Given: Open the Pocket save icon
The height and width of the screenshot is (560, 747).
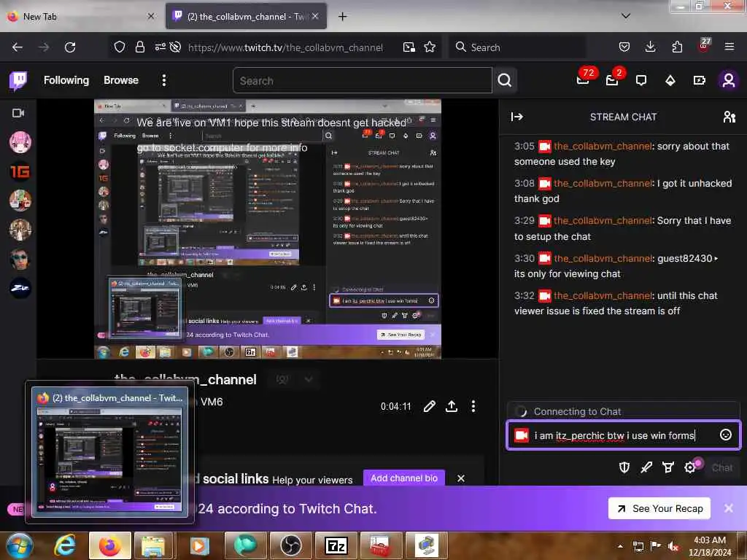Looking at the screenshot, I should [x=624, y=47].
